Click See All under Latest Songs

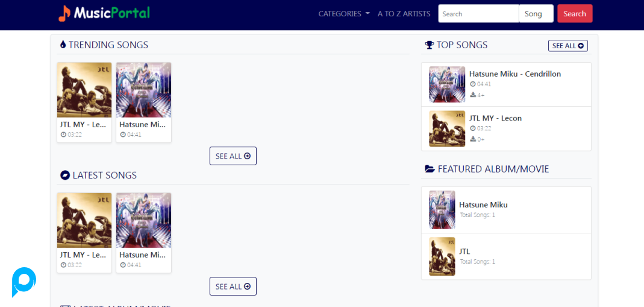(233, 286)
